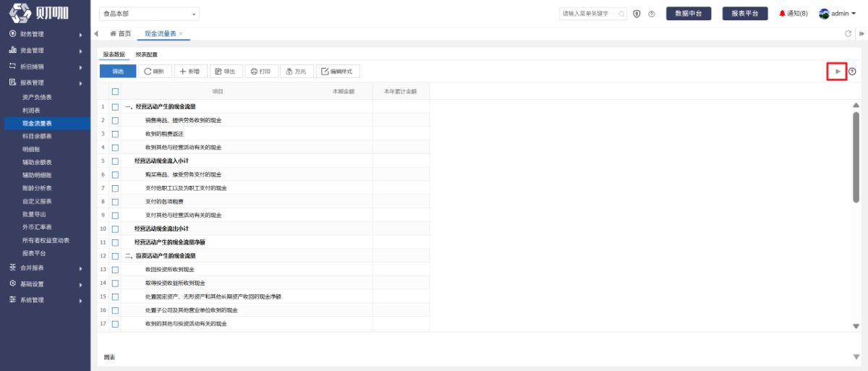
Task: Switch to the 报表配置 sub-tab
Action: click(147, 54)
